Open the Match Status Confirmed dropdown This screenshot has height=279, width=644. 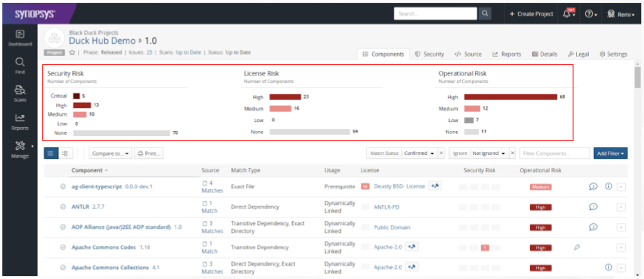click(x=419, y=153)
